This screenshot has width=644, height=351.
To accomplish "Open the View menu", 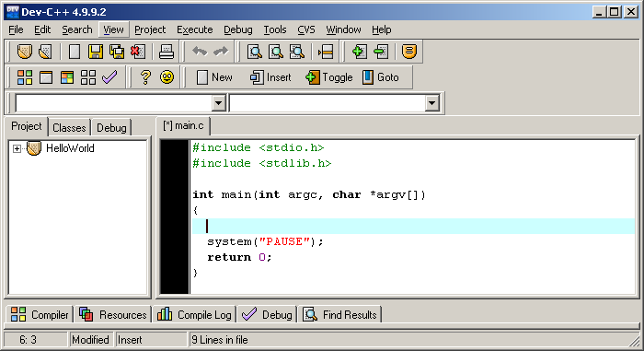I will tap(113, 29).
